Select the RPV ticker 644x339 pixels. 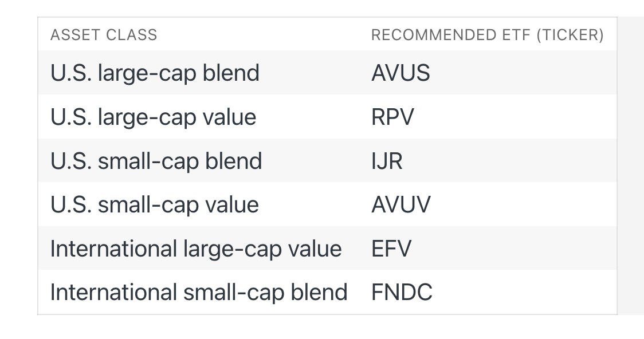click(x=392, y=117)
